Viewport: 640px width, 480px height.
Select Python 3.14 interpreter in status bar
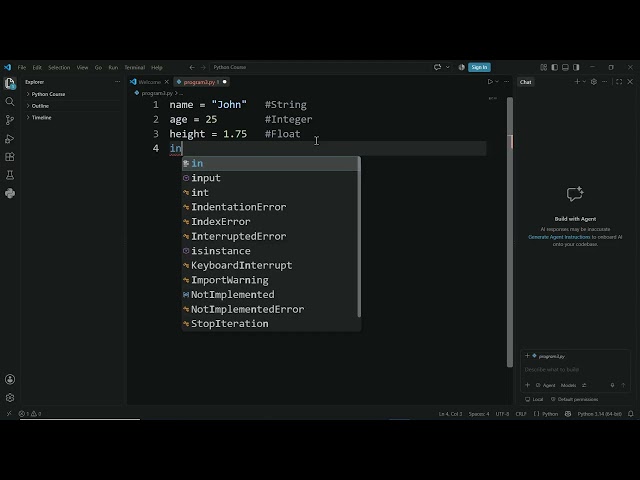599,413
